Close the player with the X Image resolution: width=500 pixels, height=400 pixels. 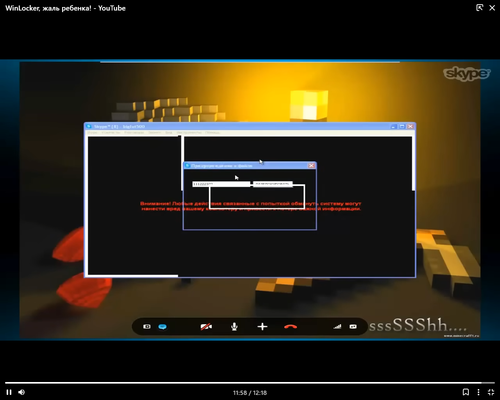pyautogui.click(x=492, y=8)
